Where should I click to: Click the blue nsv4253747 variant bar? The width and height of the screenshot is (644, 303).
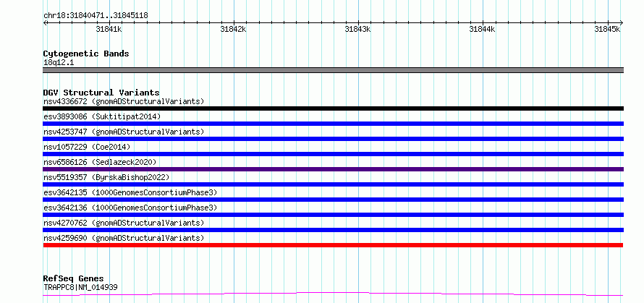pos(333,139)
